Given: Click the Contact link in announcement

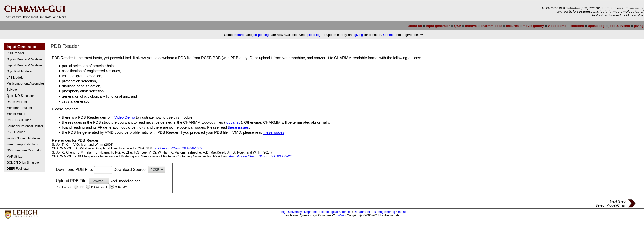Looking at the screenshot, I should coord(389,35).
